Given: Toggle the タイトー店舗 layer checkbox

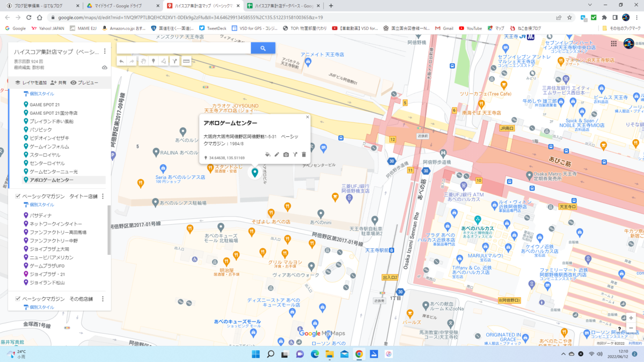Looking at the screenshot, I should 18,196.
